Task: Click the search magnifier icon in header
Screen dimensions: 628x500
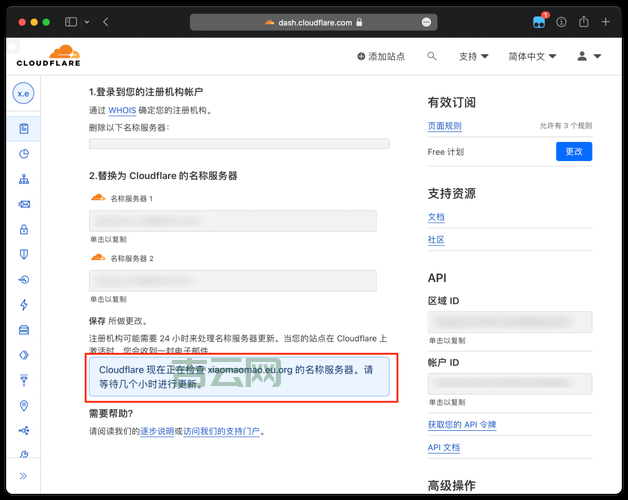Action: [x=432, y=57]
